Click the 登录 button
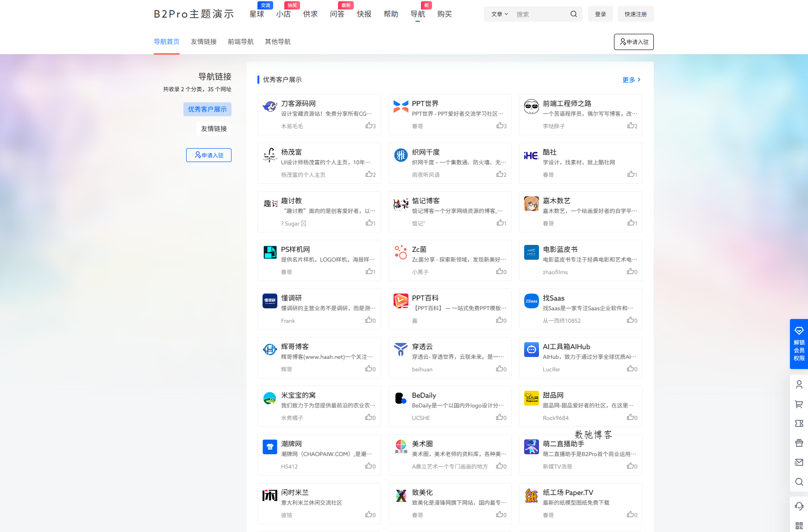This screenshot has height=532, width=808. point(601,14)
